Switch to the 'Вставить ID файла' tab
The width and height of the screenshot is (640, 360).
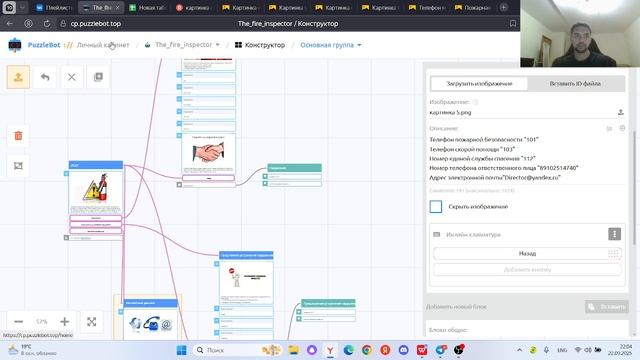click(575, 84)
